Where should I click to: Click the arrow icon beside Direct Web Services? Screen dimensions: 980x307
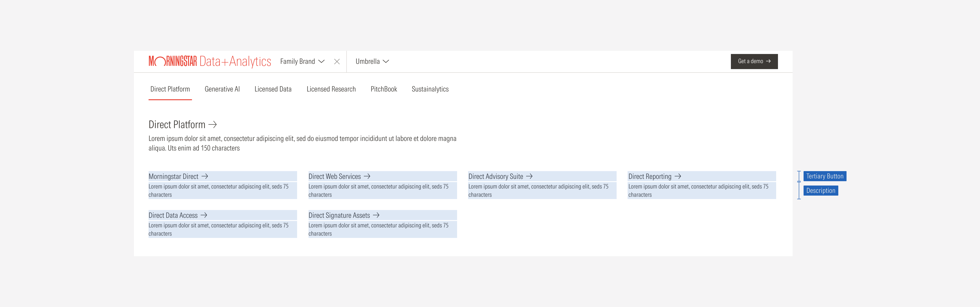coord(367,176)
